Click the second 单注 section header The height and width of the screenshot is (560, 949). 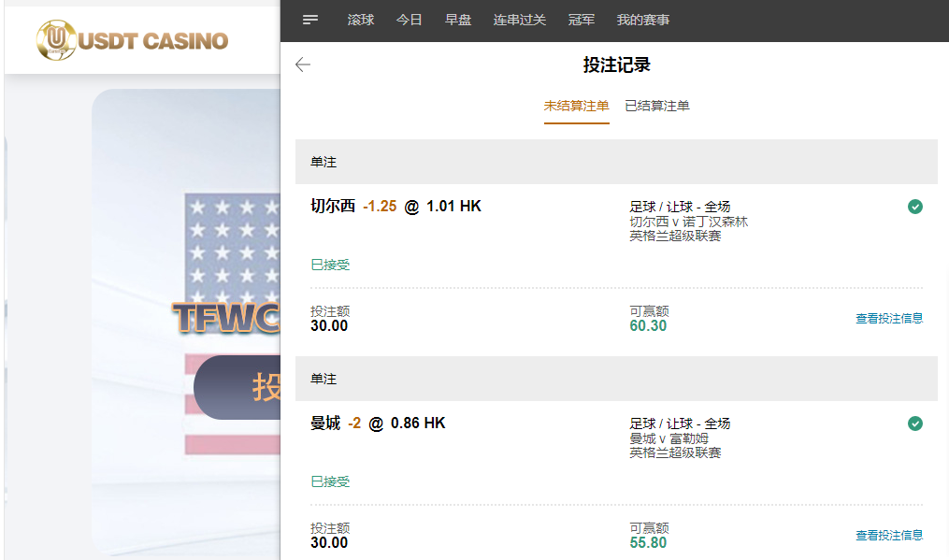(x=615, y=379)
